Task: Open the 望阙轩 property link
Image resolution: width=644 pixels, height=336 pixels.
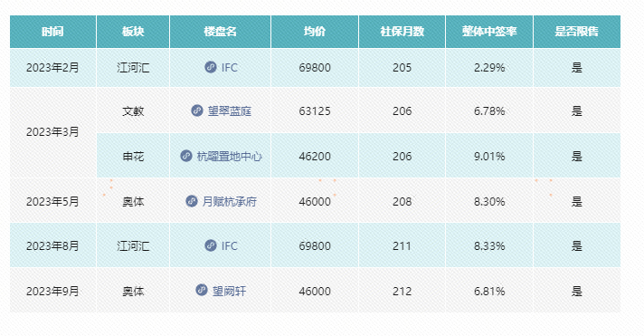Action: pyautogui.click(x=229, y=292)
